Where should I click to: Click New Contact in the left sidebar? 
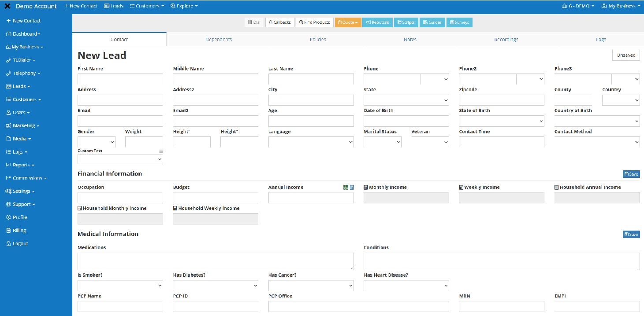[23, 21]
